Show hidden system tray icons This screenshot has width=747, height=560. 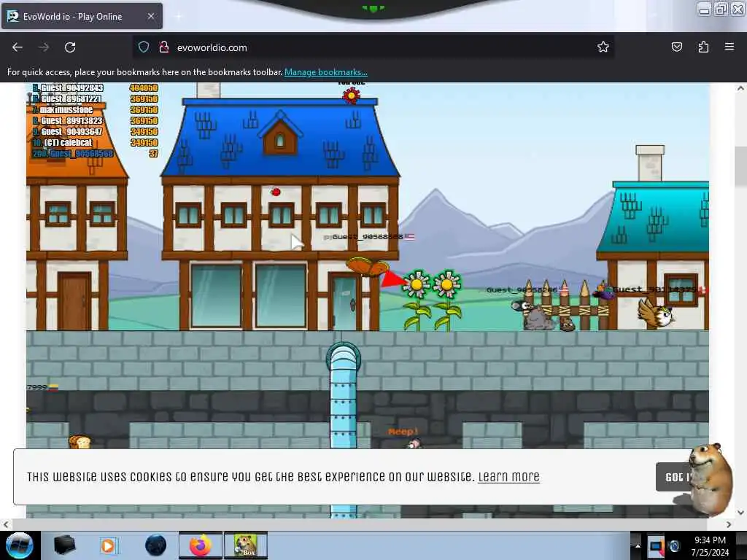[x=638, y=545]
